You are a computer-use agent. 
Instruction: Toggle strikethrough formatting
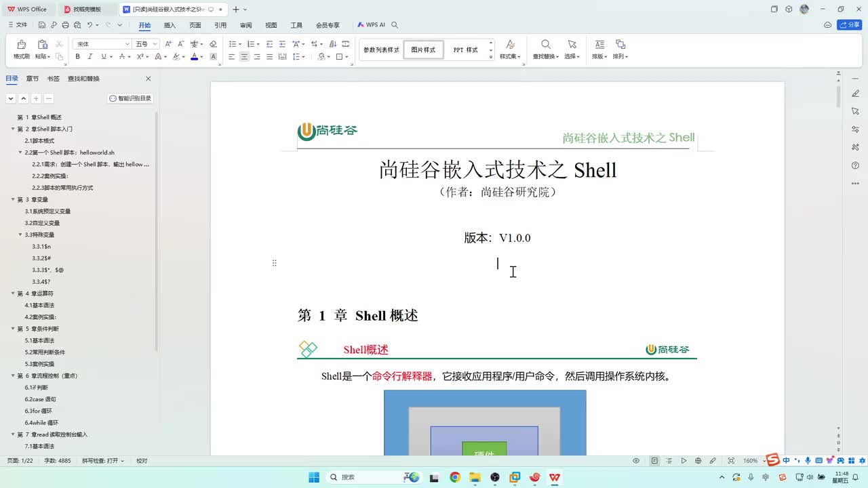[122, 57]
